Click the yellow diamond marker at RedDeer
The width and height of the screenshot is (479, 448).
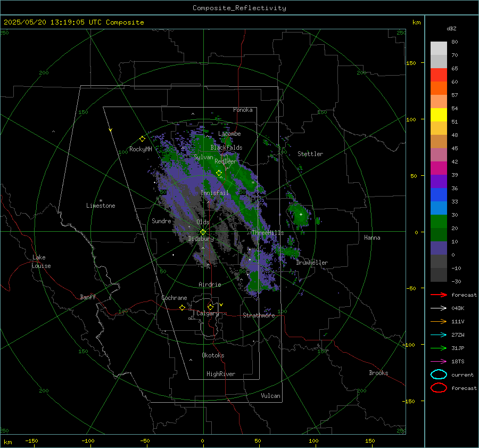point(219,173)
